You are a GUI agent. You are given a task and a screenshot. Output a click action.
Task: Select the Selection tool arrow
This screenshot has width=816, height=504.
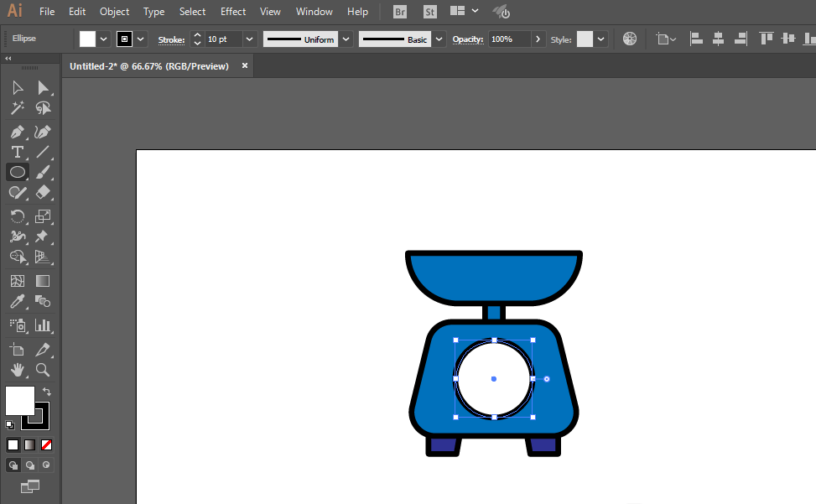pyautogui.click(x=17, y=88)
